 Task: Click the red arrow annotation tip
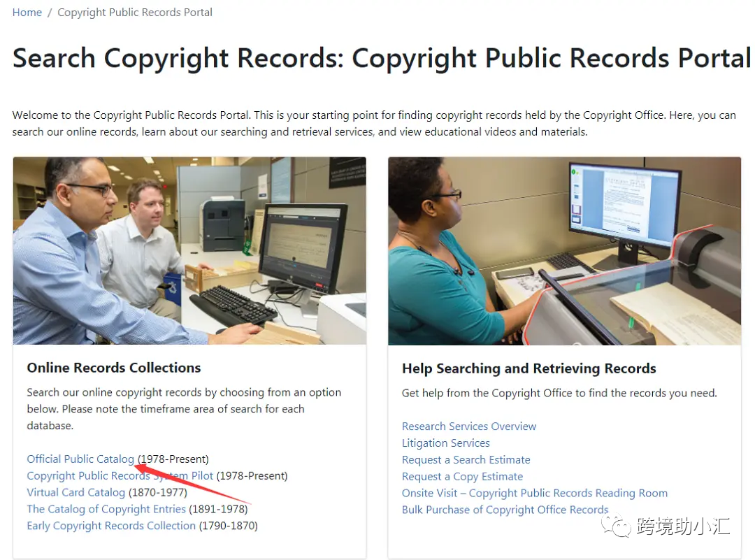[x=138, y=465]
